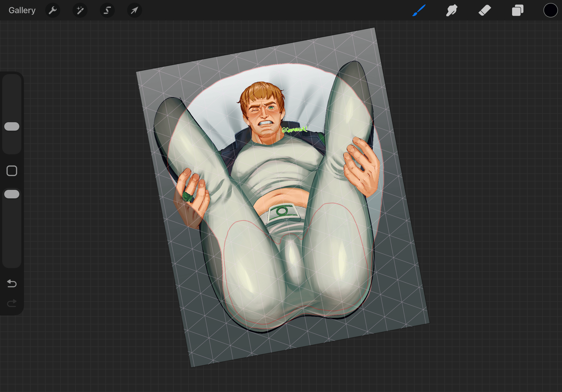Image resolution: width=562 pixels, height=392 pixels.
Task: Click the brush opacity slider handle
Action: [x=12, y=194]
